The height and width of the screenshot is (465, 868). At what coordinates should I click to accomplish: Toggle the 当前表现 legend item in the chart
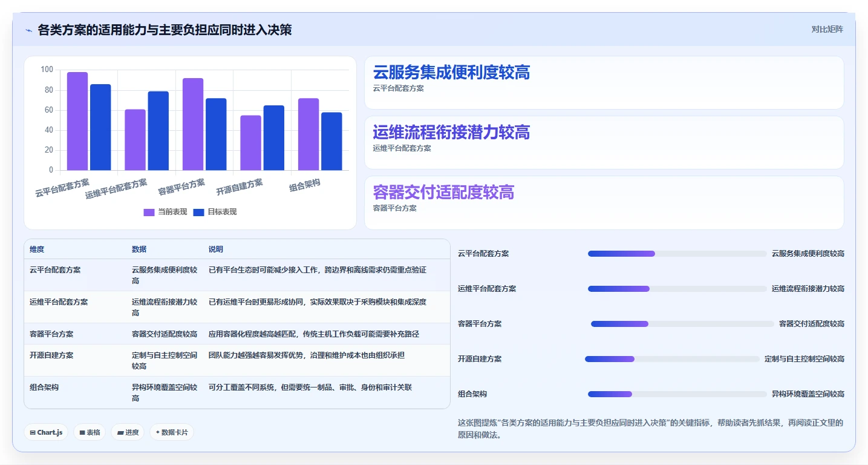click(x=165, y=212)
